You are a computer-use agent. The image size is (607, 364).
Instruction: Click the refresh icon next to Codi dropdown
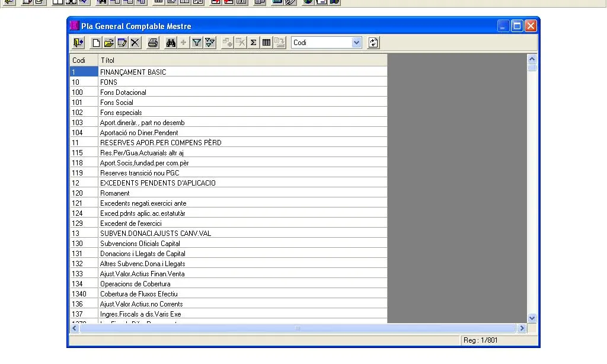coord(373,43)
